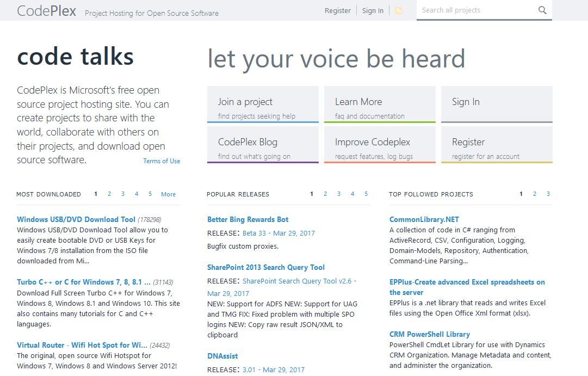Open the Sign In link
Viewport: 588px width, 376px height.
coord(373,10)
